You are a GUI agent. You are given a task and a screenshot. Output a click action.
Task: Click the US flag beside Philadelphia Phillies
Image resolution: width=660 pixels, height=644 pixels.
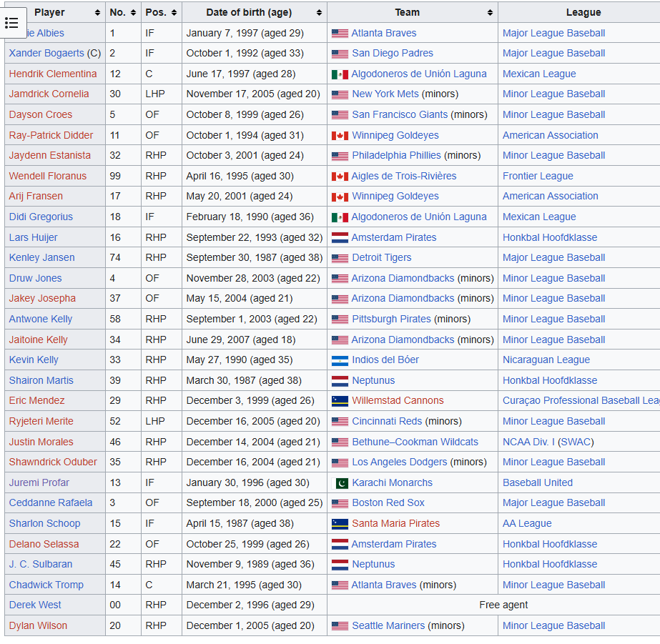[x=340, y=156]
